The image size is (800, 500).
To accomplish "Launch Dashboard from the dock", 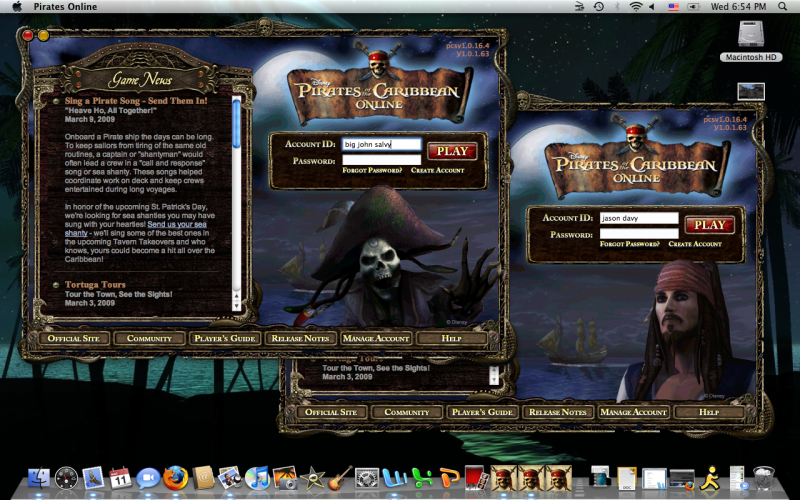I will click(66, 479).
